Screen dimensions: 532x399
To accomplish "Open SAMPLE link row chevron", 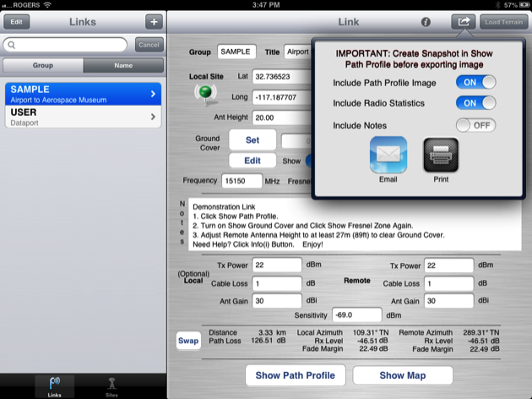I will 153,94.
